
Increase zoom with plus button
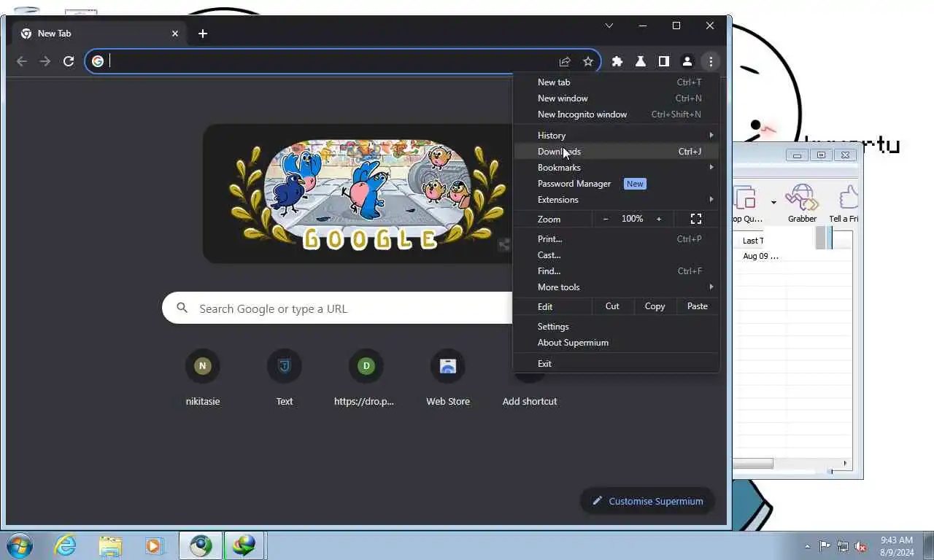point(659,219)
